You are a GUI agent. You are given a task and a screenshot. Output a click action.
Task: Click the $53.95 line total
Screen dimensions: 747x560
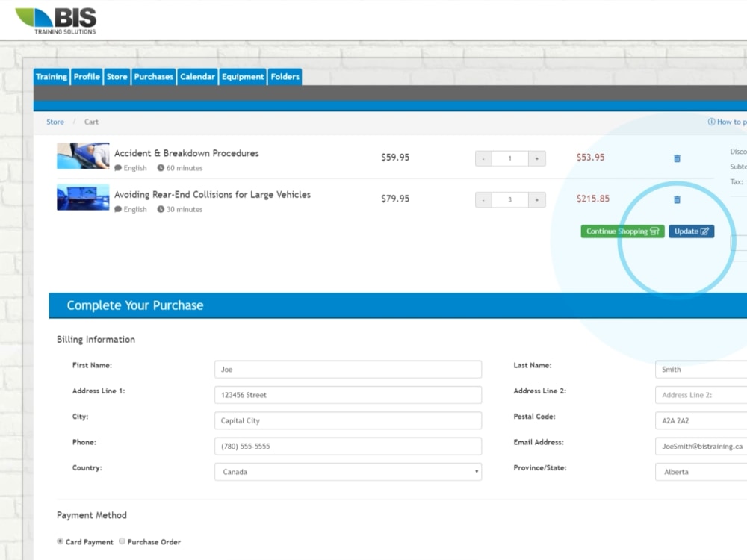coord(590,158)
